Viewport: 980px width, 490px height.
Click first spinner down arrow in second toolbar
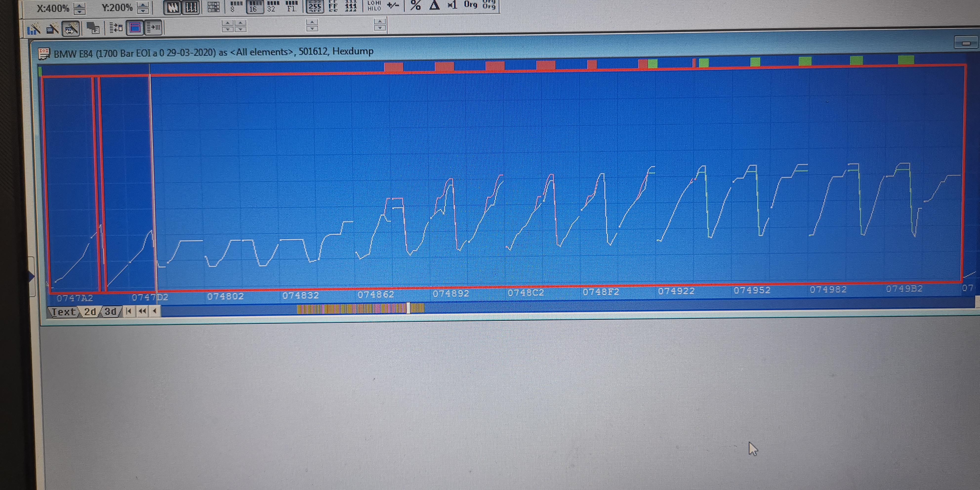[x=227, y=29]
